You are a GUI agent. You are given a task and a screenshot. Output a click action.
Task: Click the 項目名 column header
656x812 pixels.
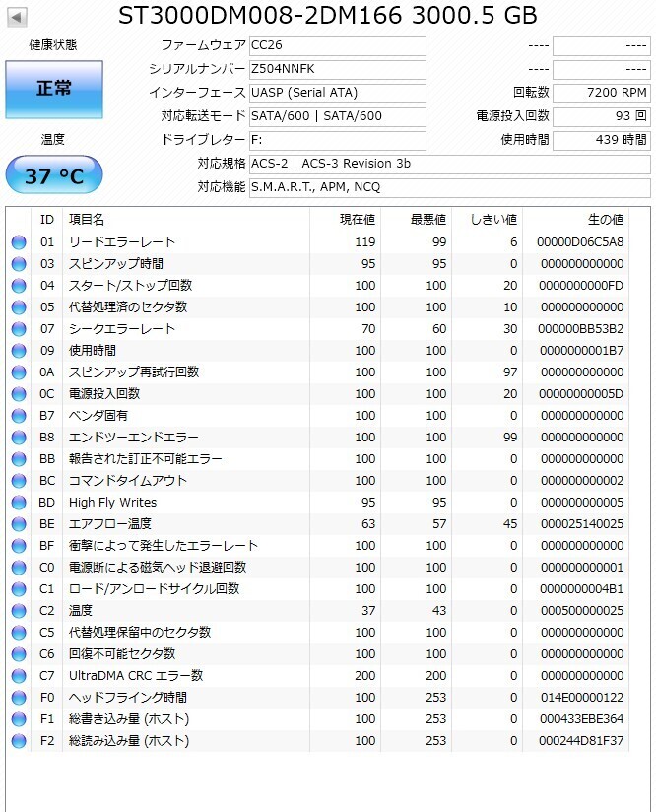click(186, 220)
